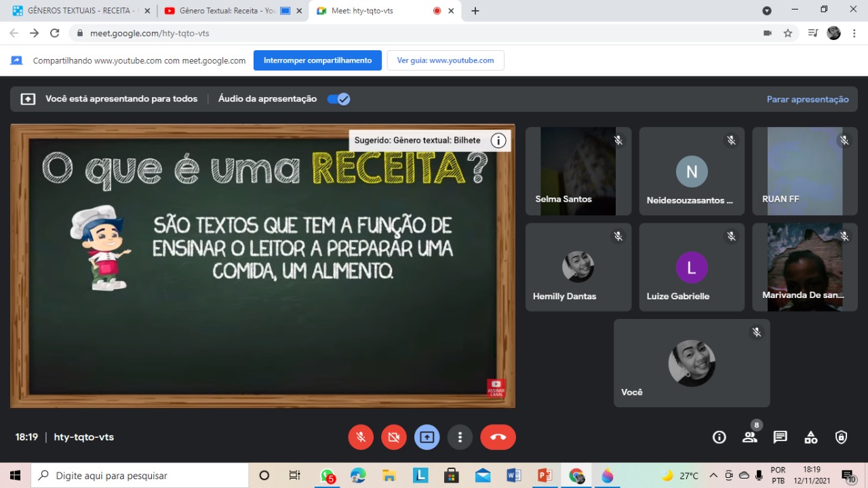
Task: Show participants list
Action: (x=750, y=437)
